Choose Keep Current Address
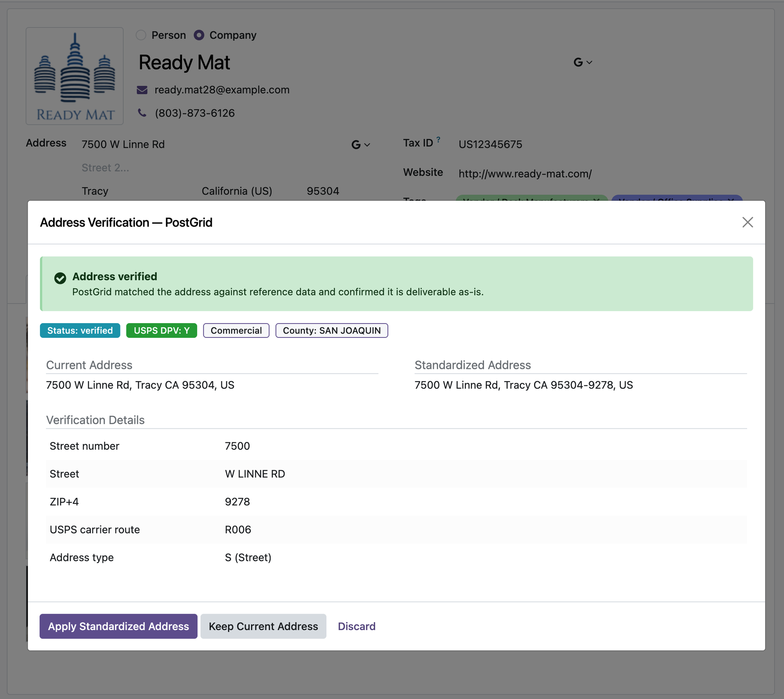This screenshot has width=784, height=699. [263, 626]
